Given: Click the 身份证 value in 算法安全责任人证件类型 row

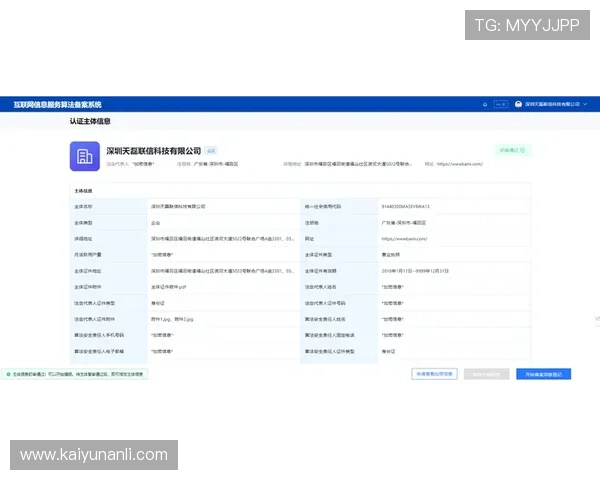Looking at the screenshot, I should point(388,351).
